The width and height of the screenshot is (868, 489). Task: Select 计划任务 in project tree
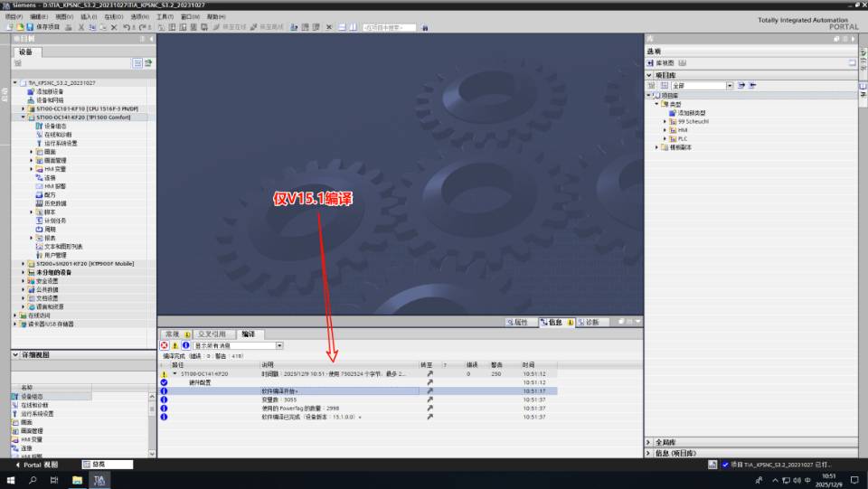click(55, 221)
